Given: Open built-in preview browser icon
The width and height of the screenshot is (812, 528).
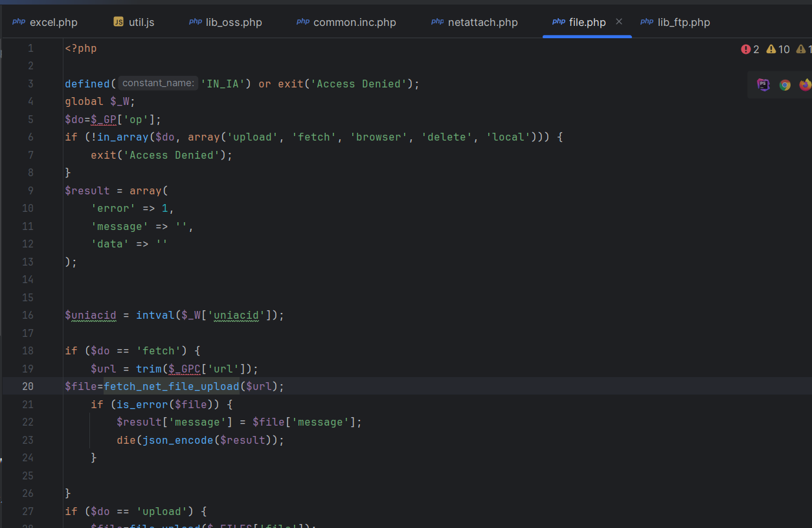Looking at the screenshot, I should pyautogui.click(x=763, y=85).
